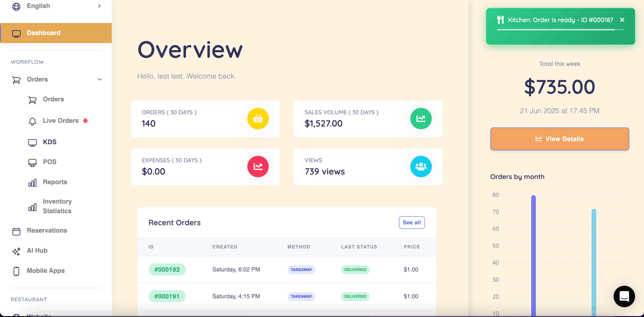This screenshot has width=644, height=317.
Task: Click the $0.00 expenses value
Action: (x=153, y=172)
